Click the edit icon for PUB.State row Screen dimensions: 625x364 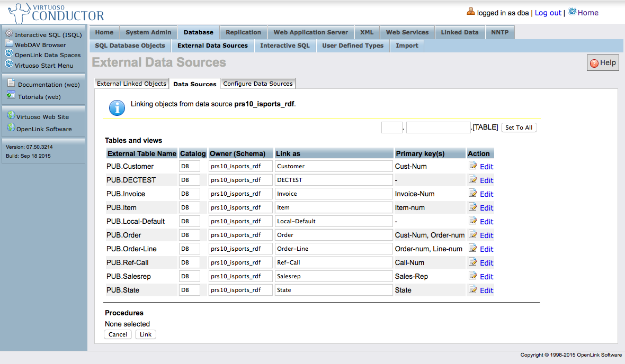pyautogui.click(x=473, y=289)
